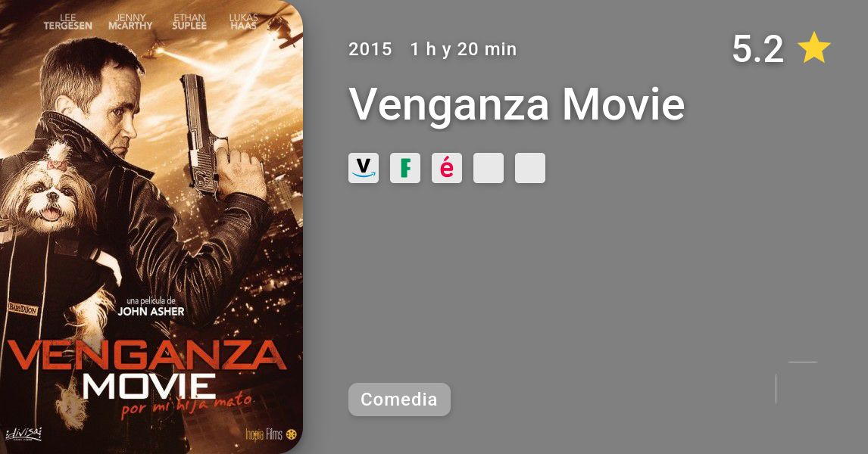The image size is (868, 454).
Task: Click Ethan Suplee's name on the poster
Action: [189, 22]
